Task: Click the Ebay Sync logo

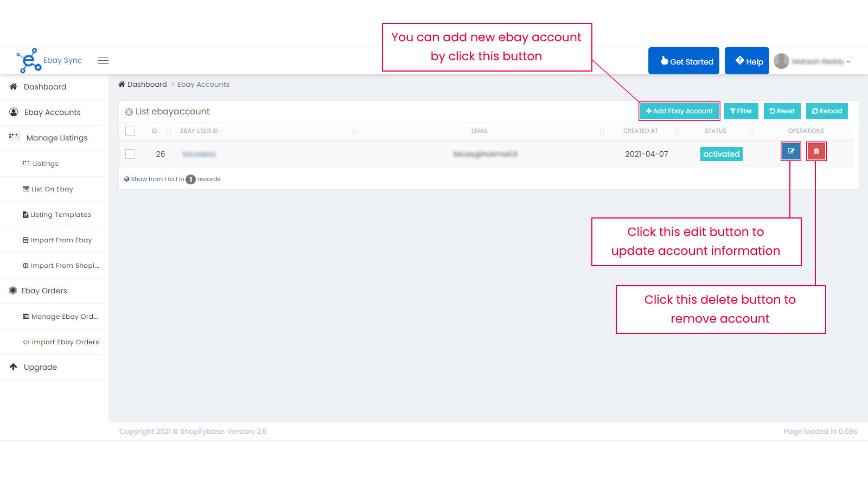Action: point(49,60)
